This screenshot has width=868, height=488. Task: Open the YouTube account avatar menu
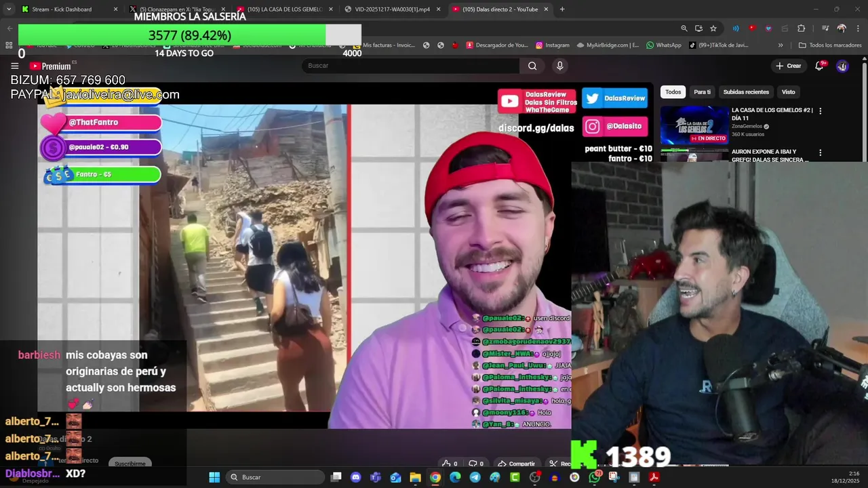[842, 66]
